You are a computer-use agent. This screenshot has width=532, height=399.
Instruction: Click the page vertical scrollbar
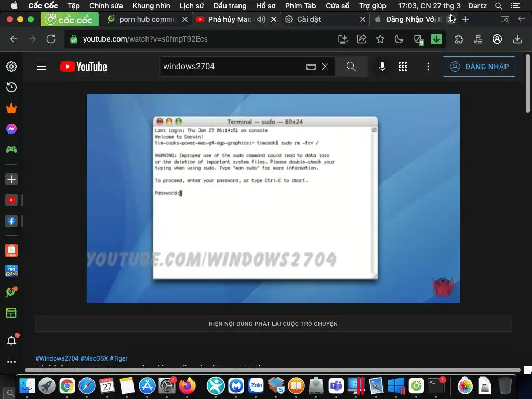tap(528, 83)
